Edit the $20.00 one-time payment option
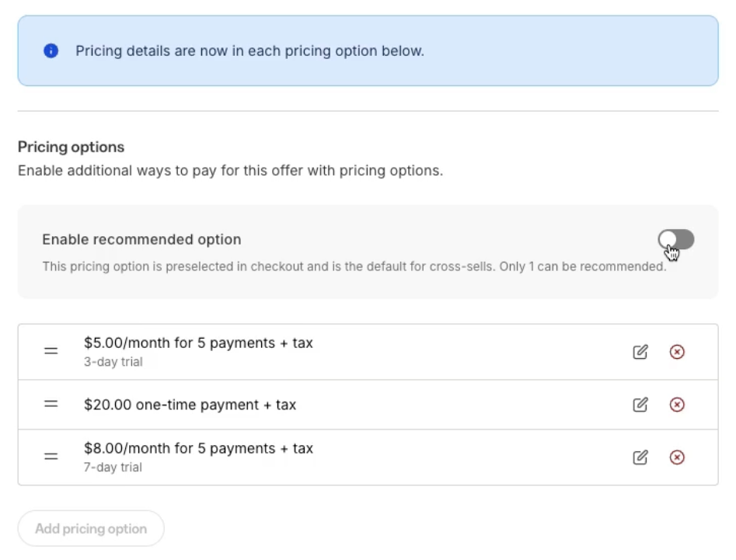Screen dimensions: 736x560 [640, 405]
